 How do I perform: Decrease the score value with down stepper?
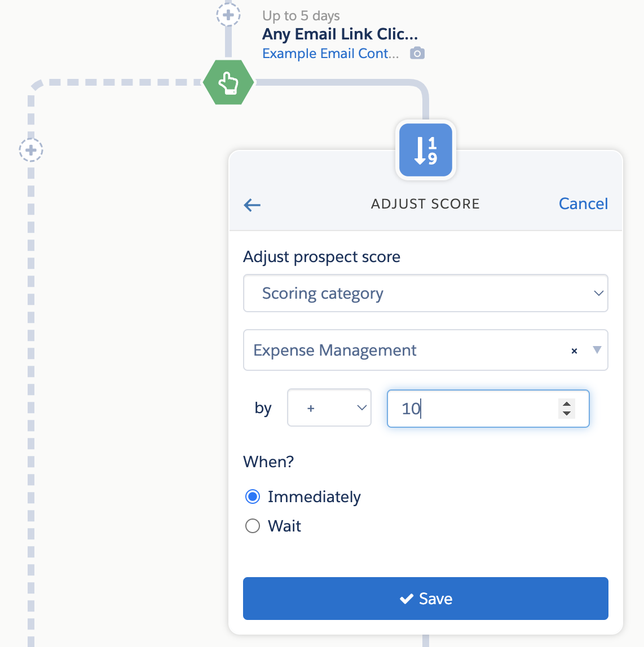[567, 414]
